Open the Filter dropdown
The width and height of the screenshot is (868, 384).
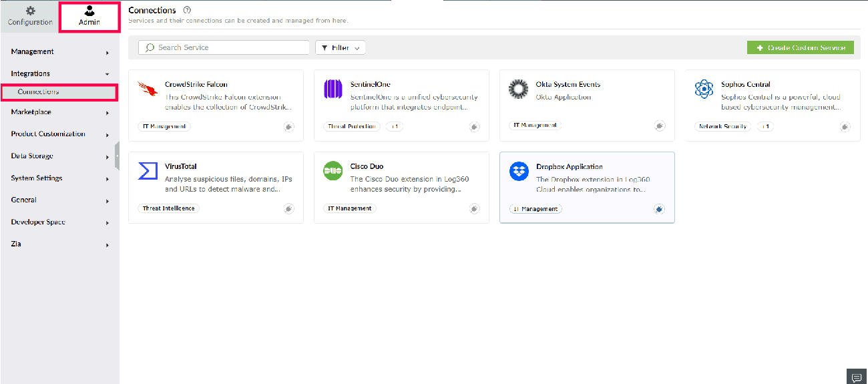[340, 47]
